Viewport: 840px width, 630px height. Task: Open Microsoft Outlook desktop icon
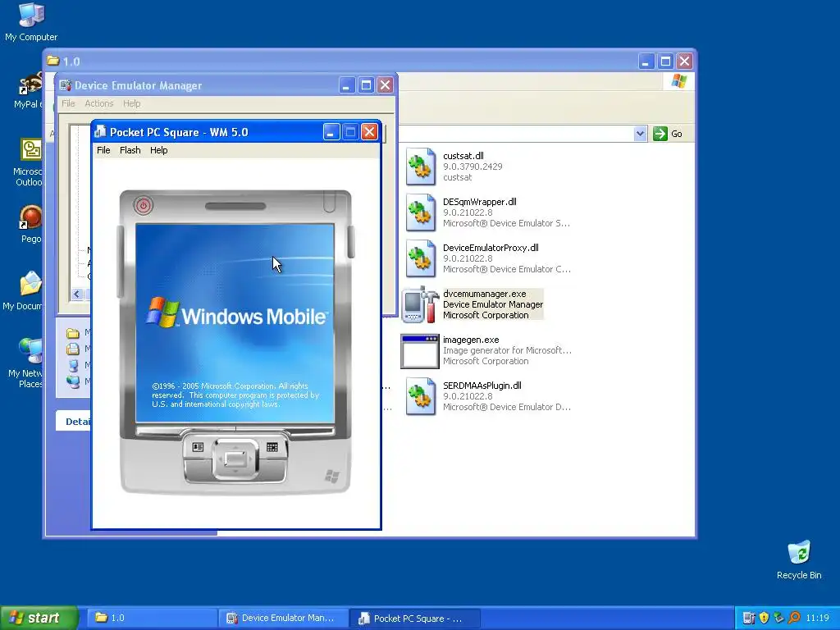click(31, 150)
